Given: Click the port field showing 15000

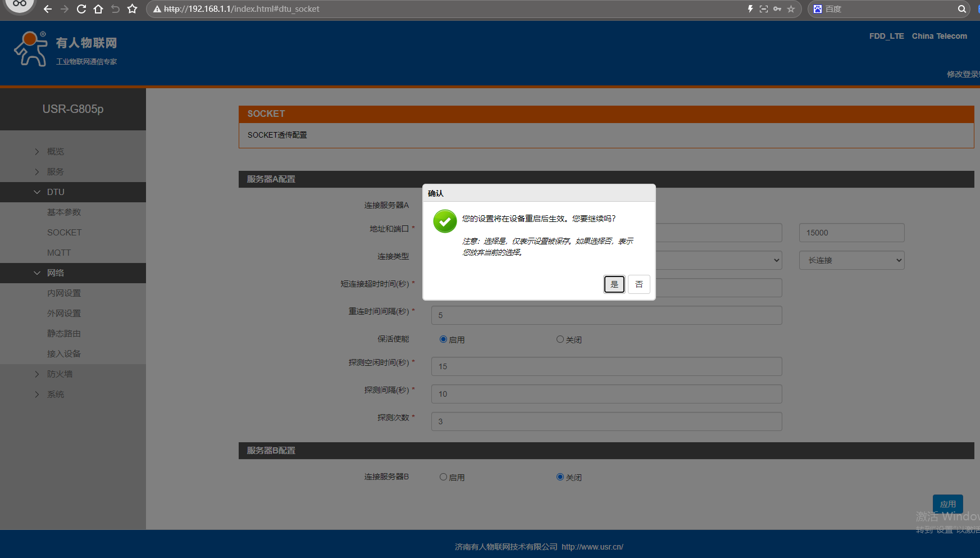Looking at the screenshot, I should point(851,233).
